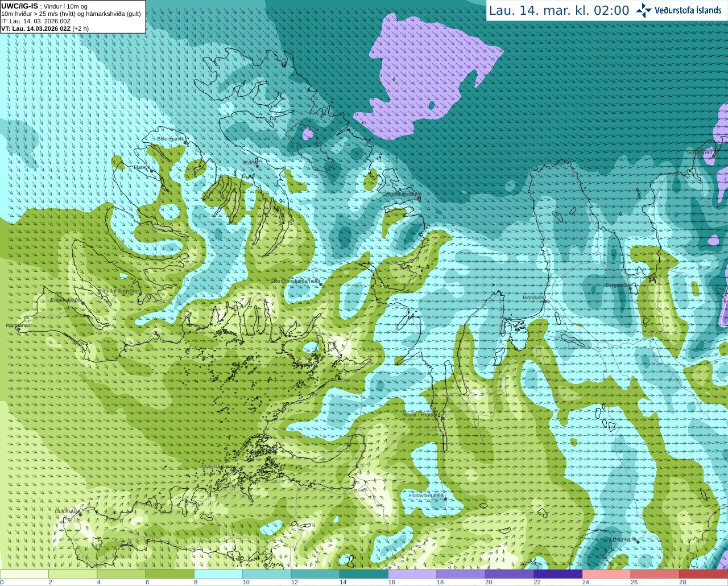Click the 'IT: Lau. 14. 03. 2026 00Z' line
This screenshot has height=586, width=728.
coord(36,21)
